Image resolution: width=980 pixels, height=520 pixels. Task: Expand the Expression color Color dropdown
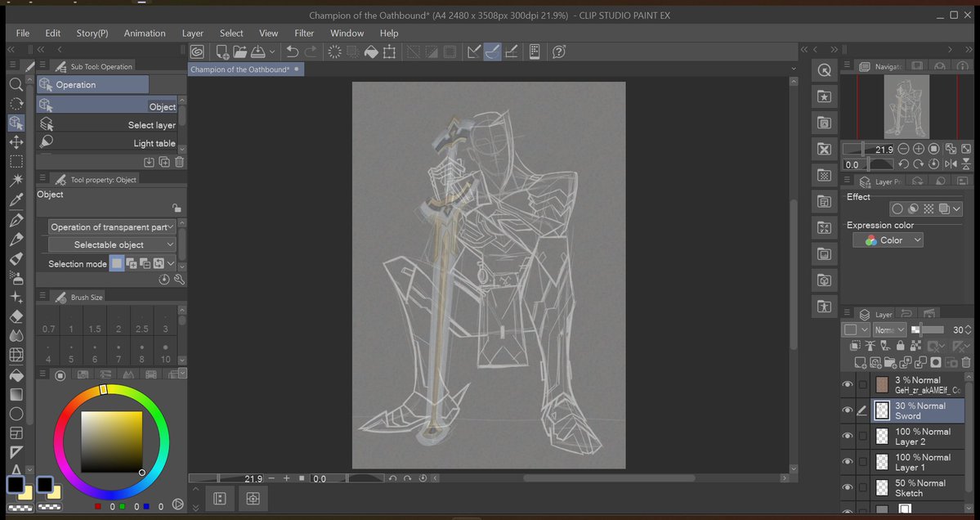click(x=888, y=240)
